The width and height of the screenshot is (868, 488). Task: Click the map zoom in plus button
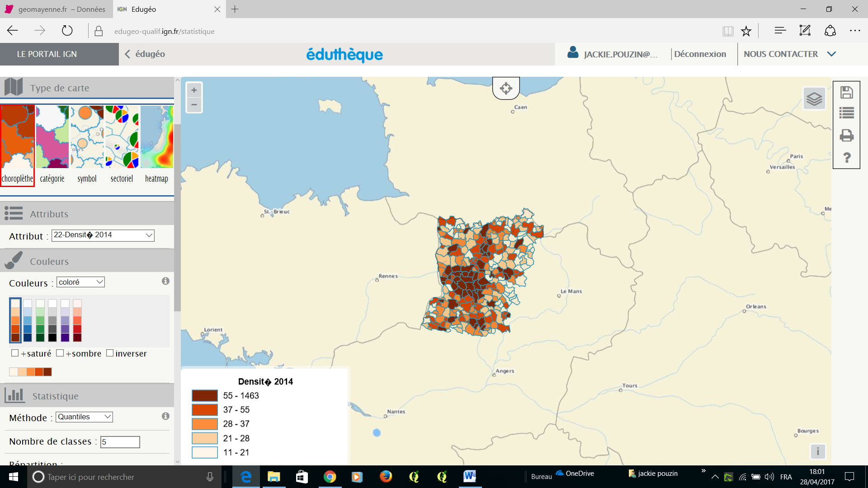pos(194,90)
